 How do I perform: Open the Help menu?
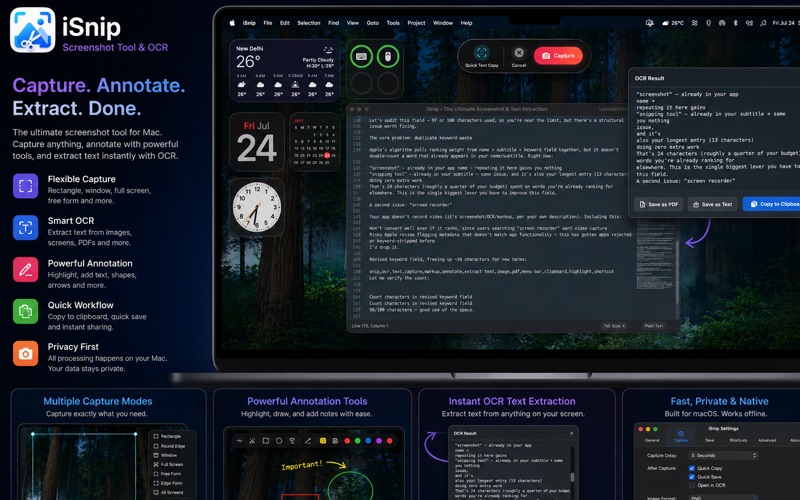tap(466, 23)
